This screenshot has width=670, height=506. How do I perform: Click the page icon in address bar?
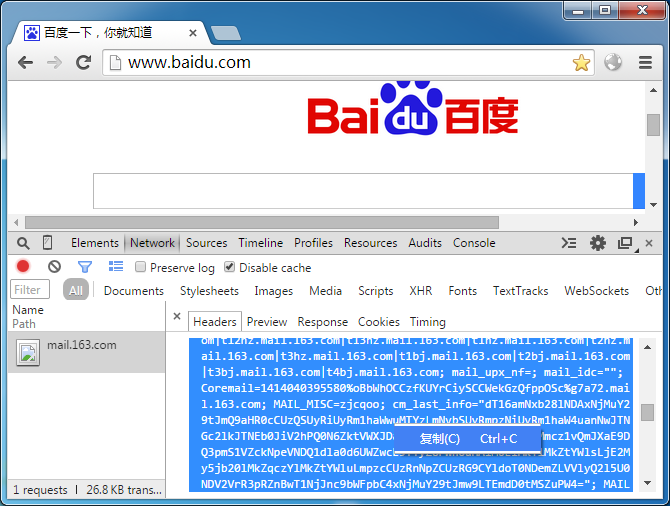click(115, 63)
